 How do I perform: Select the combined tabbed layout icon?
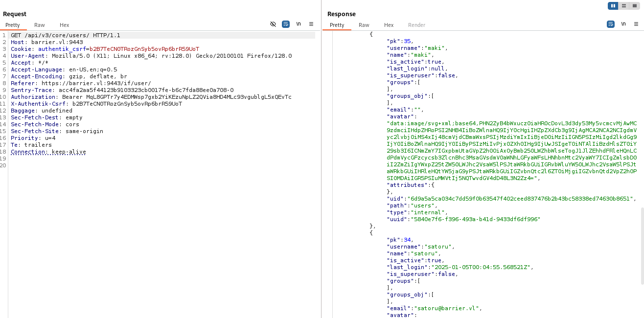[635, 6]
